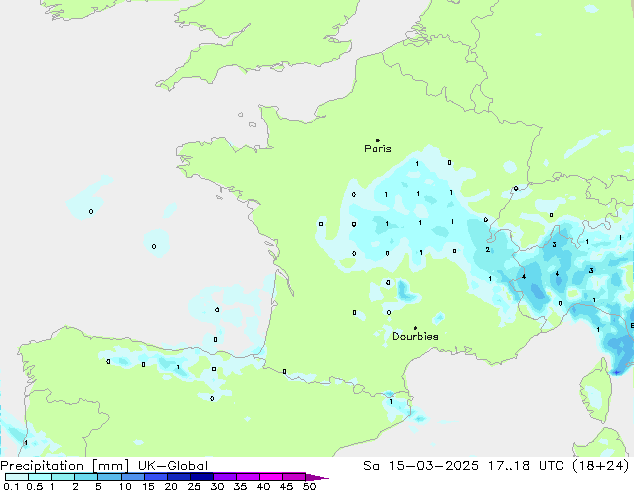Viewport: 634px width, 490px height.
Task: Click the Paris city marker dot
Action: click(x=377, y=140)
